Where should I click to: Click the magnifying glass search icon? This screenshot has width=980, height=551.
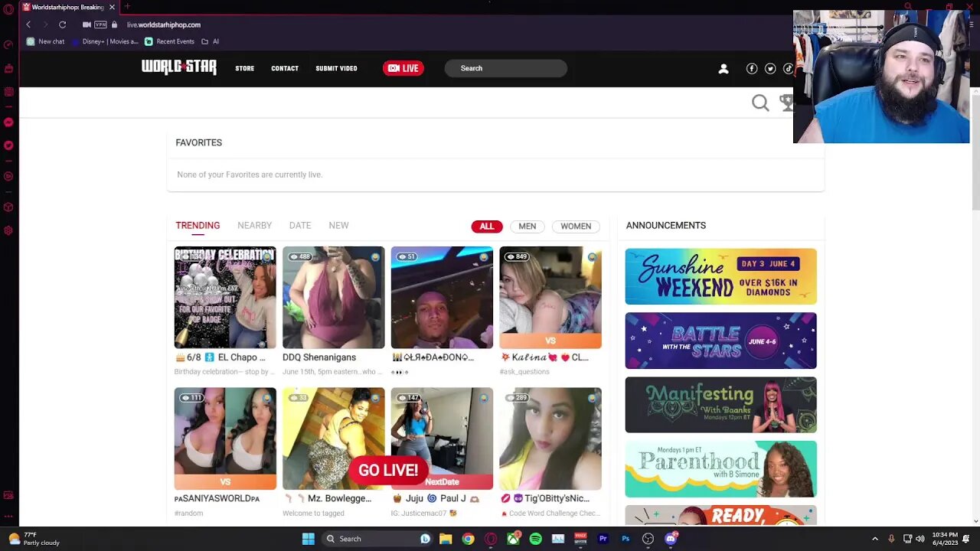point(759,103)
